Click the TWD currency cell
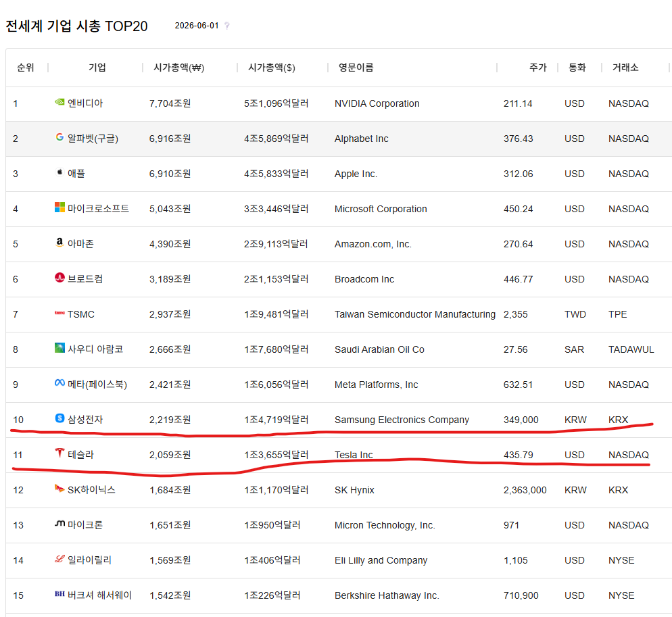672x617 pixels. [x=575, y=314]
